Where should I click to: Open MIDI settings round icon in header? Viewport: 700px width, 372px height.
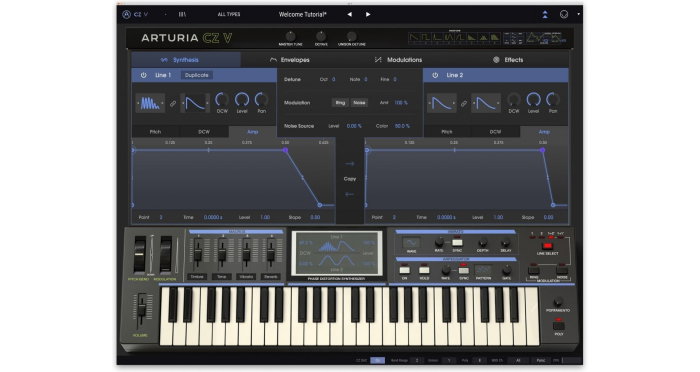click(x=564, y=14)
